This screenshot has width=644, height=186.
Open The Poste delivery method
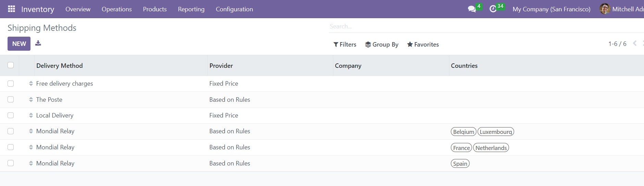(x=49, y=100)
